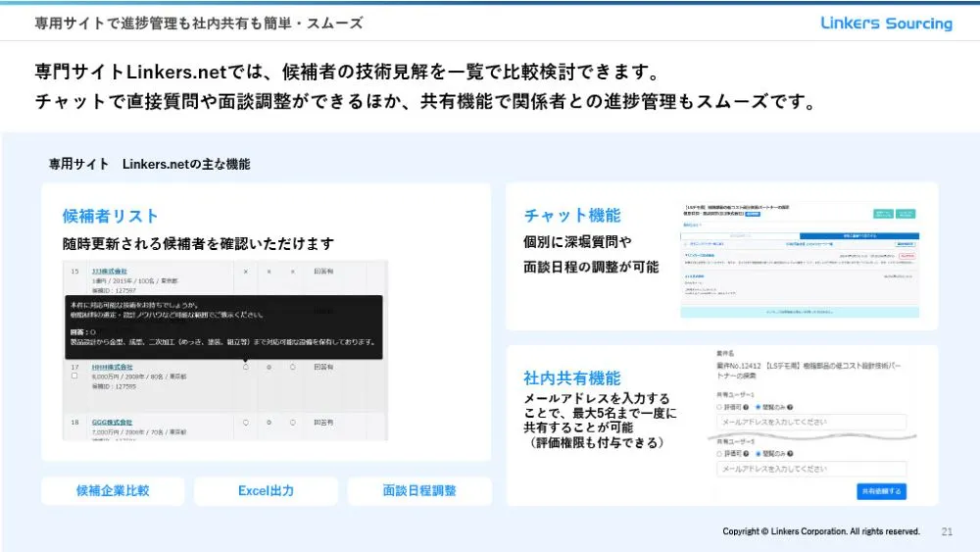
Task: Click first X mark in JJJ株式会社 row
Action: coord(246,272)
